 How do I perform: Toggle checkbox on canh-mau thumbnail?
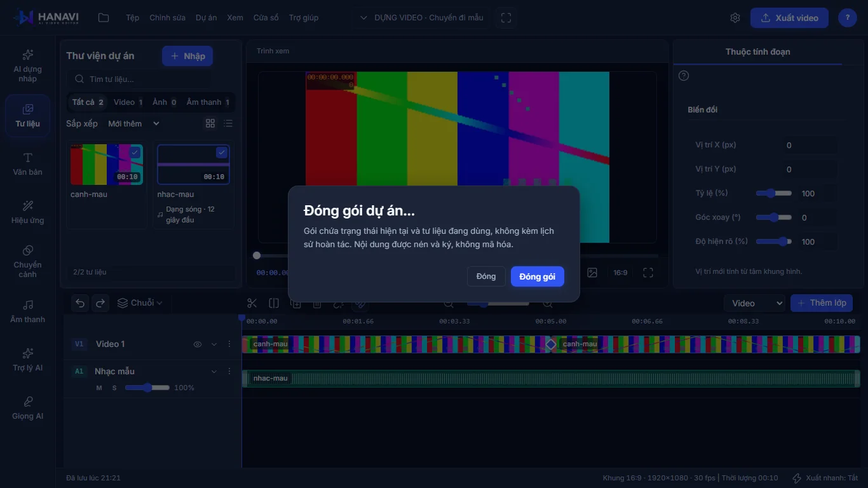pos(135,152)
